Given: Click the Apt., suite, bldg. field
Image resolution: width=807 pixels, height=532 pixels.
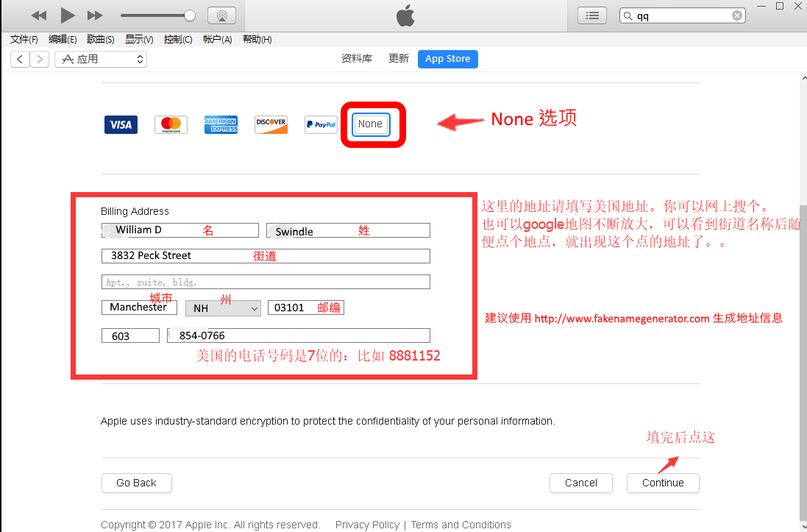Looking at the screenshot, I should [x=266, y=282].
